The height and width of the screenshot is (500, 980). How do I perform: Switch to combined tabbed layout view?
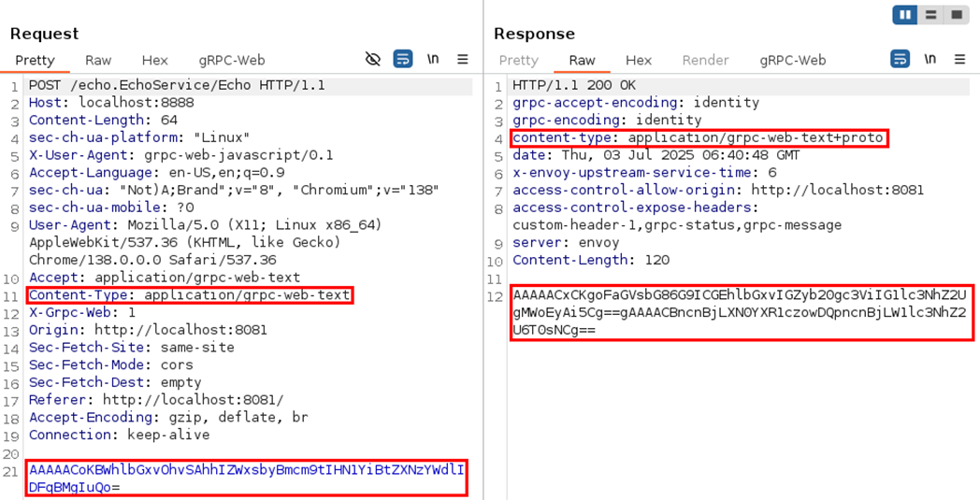(956, 15)
